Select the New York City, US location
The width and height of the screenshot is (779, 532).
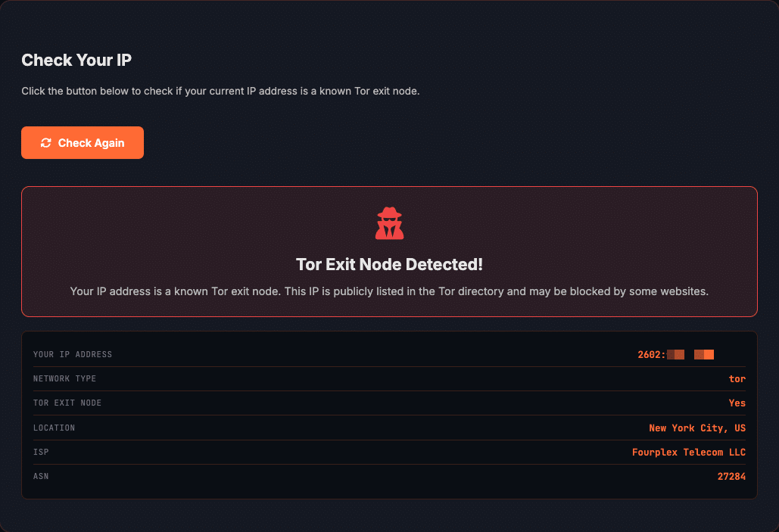[x=696, y=428]
